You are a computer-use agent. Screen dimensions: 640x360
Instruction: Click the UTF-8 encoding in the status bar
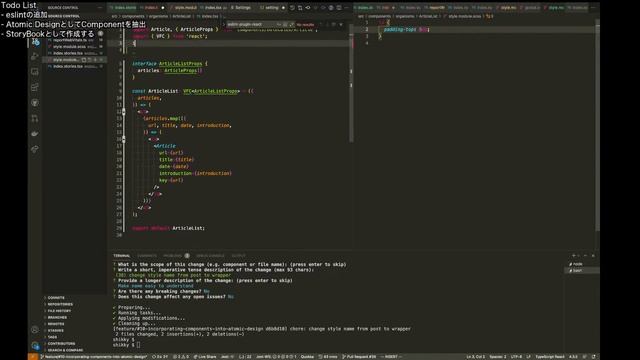click(x=516, y=357)
